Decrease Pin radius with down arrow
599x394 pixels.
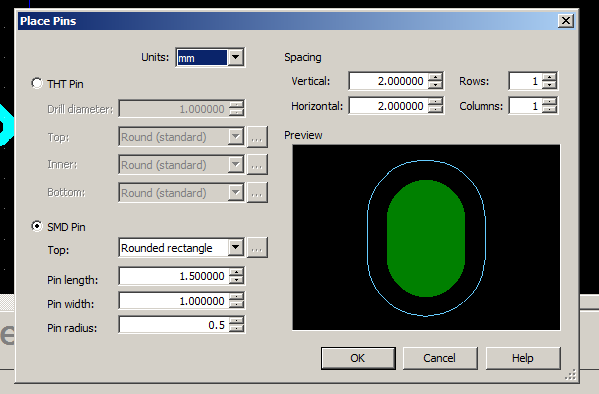click(x=236, y=329)
